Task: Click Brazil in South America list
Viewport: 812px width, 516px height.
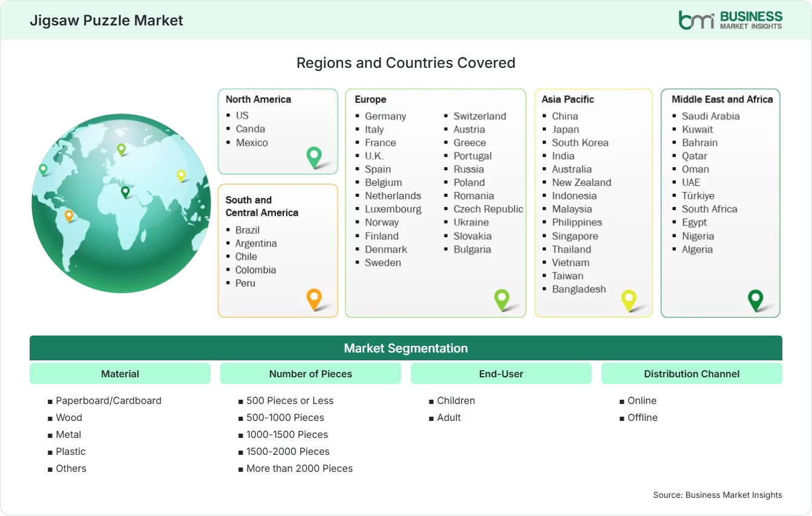Action: coord(247,230)
